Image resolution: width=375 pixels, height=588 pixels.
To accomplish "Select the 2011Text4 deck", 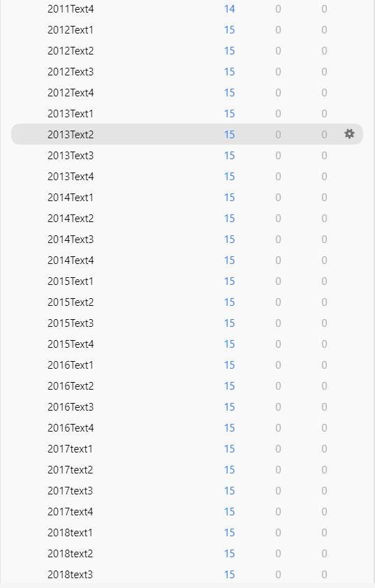I will click(x=71, y=9).
